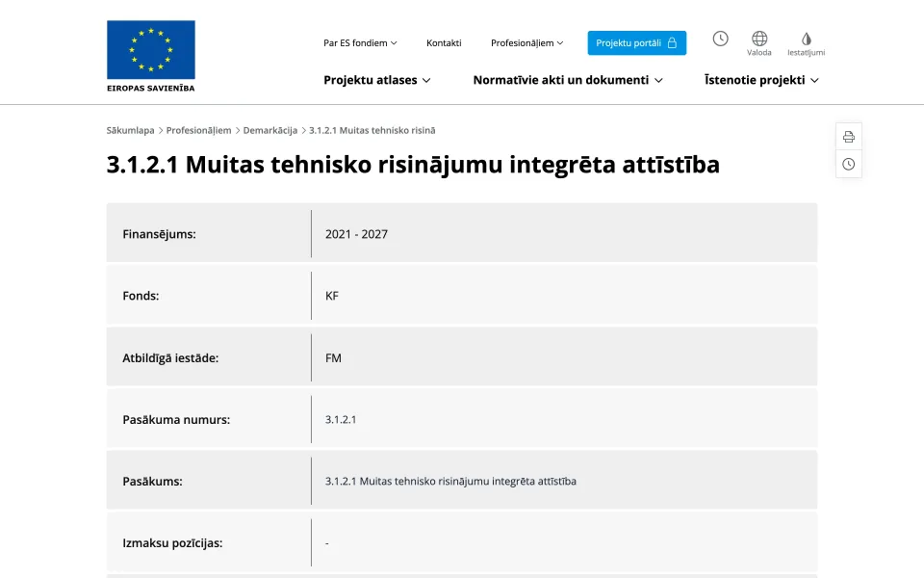The height and width of the screenshot is (578, 924).
Task: Select Pasākums value 3.1.2.1 Muitas tehnisko risinājumu
Action: point(450,482)
